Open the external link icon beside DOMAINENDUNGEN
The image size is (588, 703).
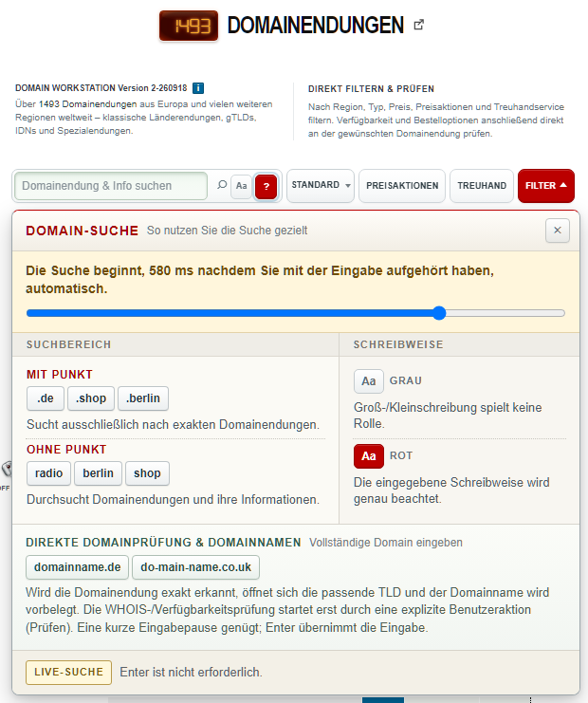(418, 25)
